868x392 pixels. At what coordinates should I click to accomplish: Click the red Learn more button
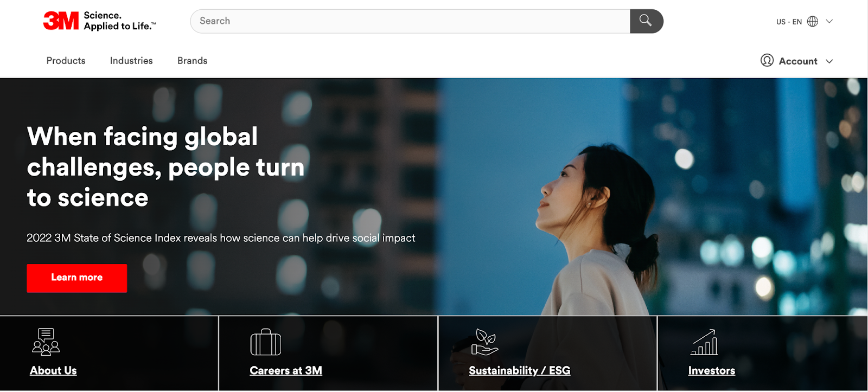[77, 278]
